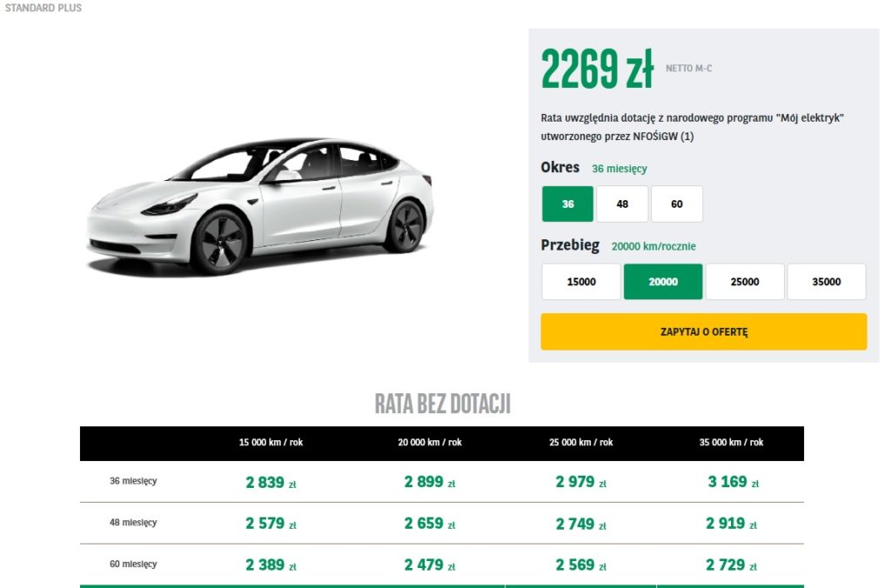This screenshot has height=588, width=891.
Task: Click the 2 729 zł table cell
Action: (731, 565)
